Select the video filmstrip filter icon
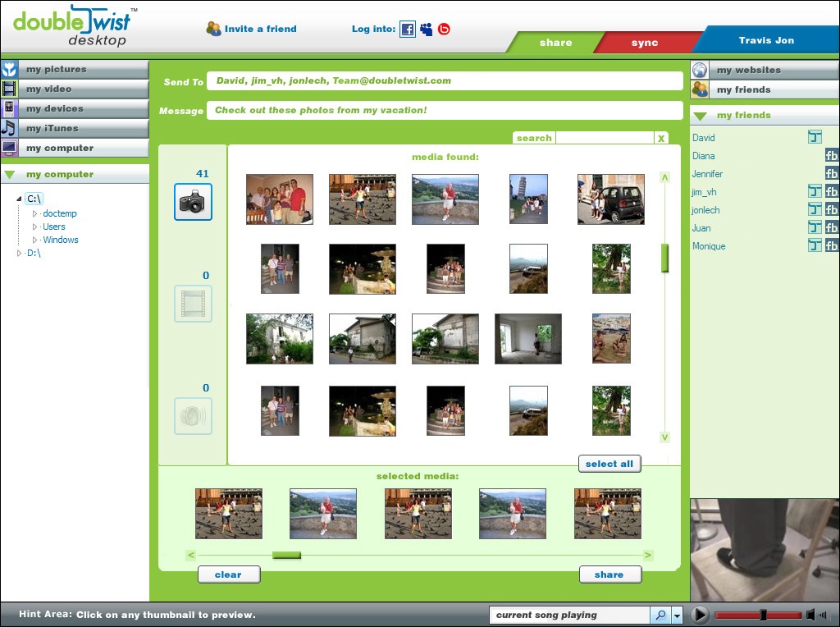The image size is (840, 627). (x=193, y=304)
